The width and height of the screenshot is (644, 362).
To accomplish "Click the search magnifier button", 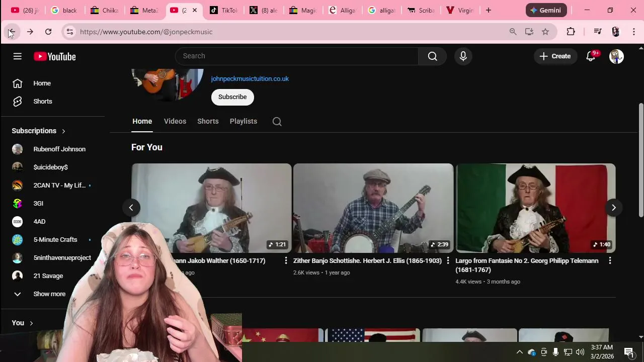I will 433,56.
